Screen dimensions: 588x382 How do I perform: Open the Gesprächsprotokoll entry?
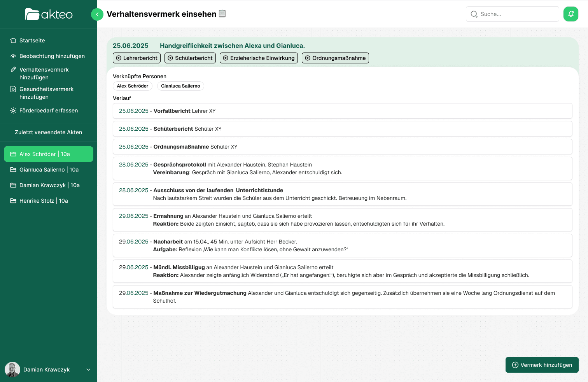(x=343, y=168)
